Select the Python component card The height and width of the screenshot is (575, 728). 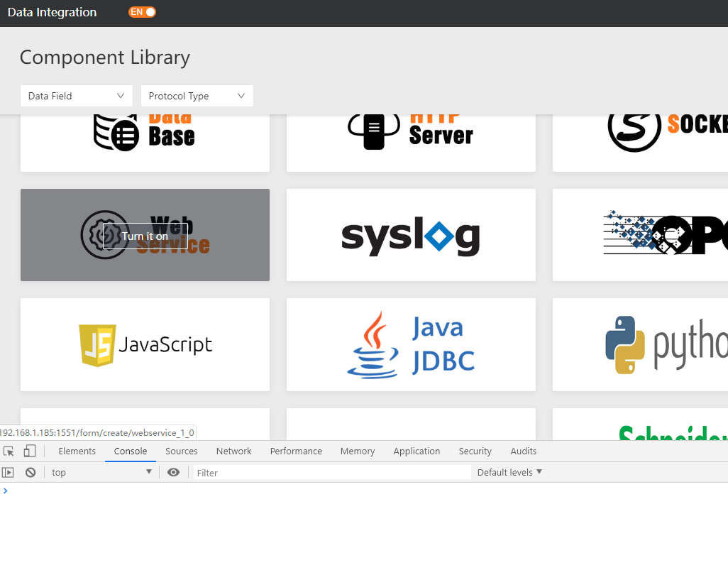coord(640,344)
